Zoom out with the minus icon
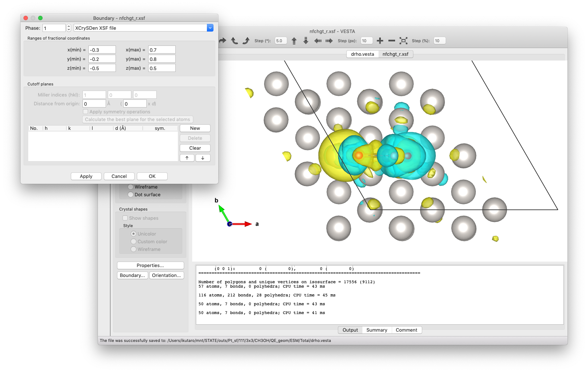 391,41
